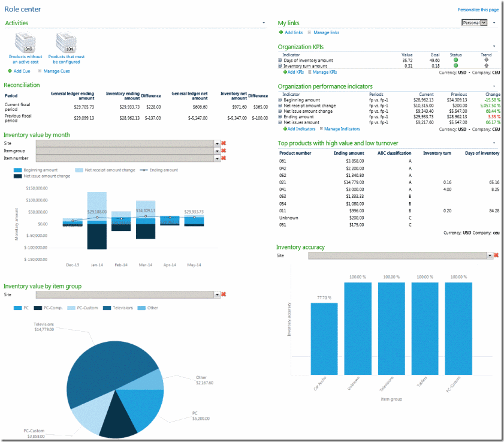504x442 pixels.
Task: Clear the Item number filter with red X
Action: (224, 158)
